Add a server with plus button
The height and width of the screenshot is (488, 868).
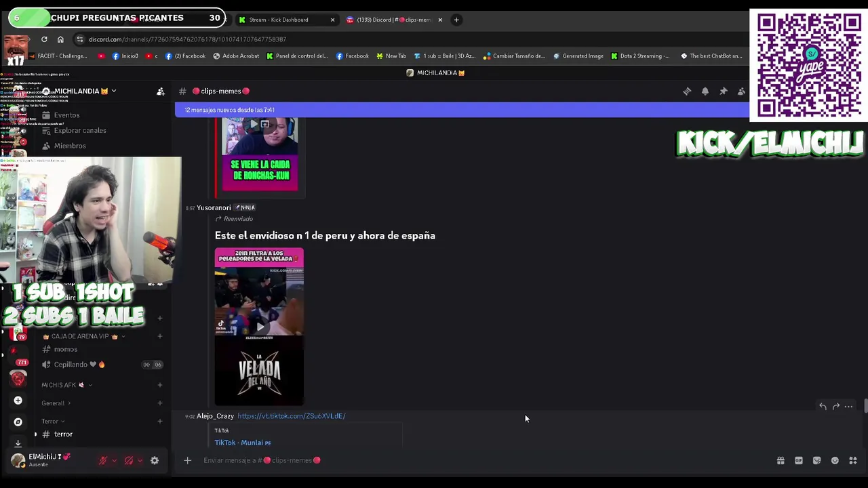[18, 401]
